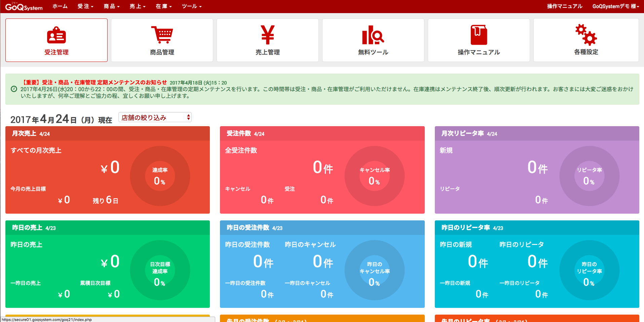Viewport: 644px width, 322px height.
Task: Click the 月次売上 4/24 panel header
Action: [x=108, y=134]
